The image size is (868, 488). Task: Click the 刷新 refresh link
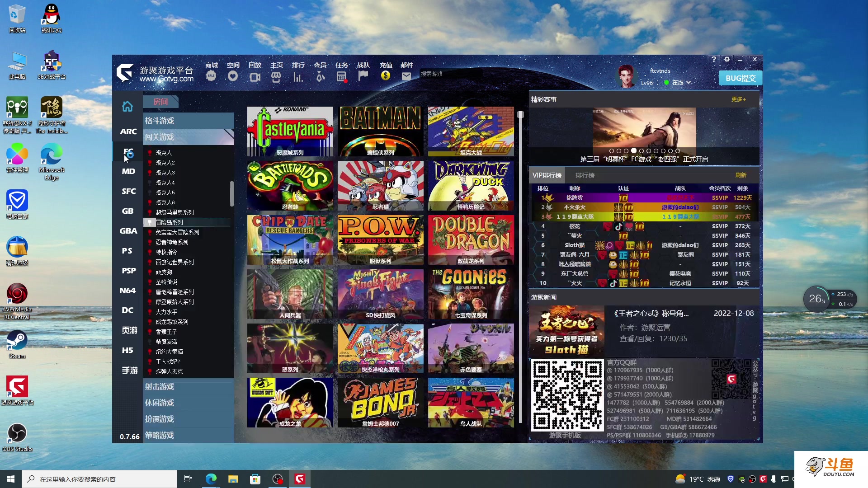741,175
